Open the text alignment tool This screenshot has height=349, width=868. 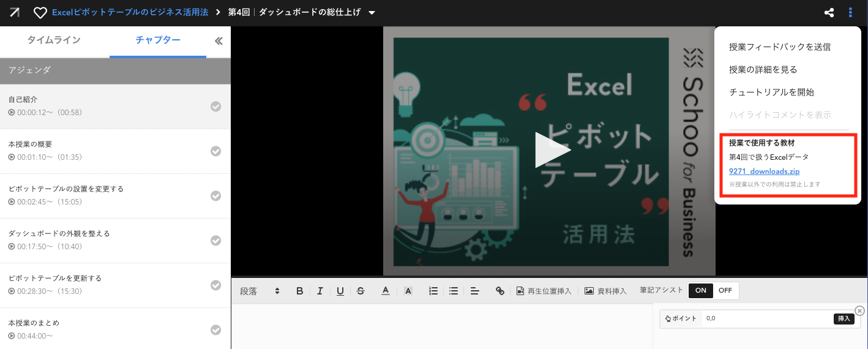coord(474,291)
